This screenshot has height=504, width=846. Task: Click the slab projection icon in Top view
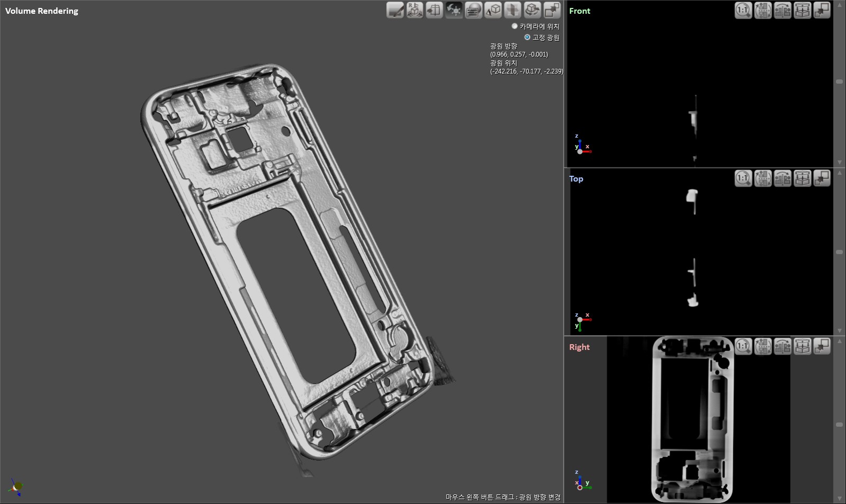(802, 178)
